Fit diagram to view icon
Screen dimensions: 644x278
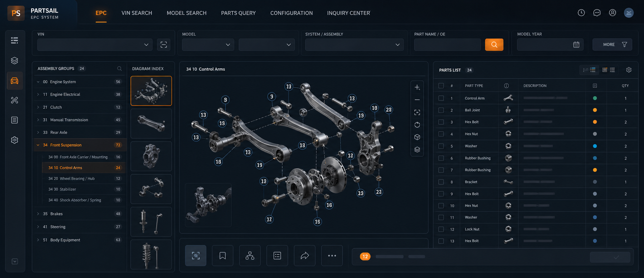point(417,112)
